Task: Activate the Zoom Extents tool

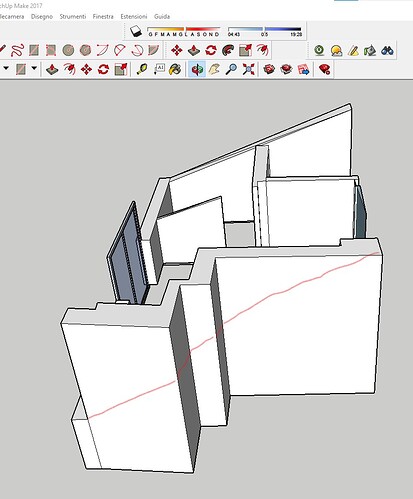Action: coord(248,69)
